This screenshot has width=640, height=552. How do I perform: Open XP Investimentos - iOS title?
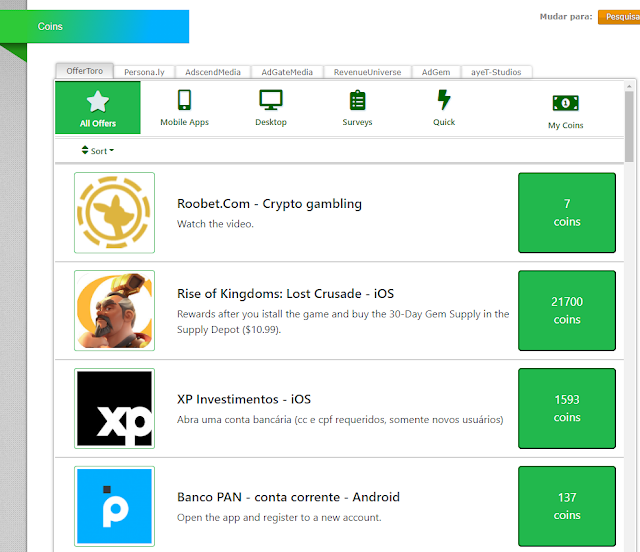[244, 399]
